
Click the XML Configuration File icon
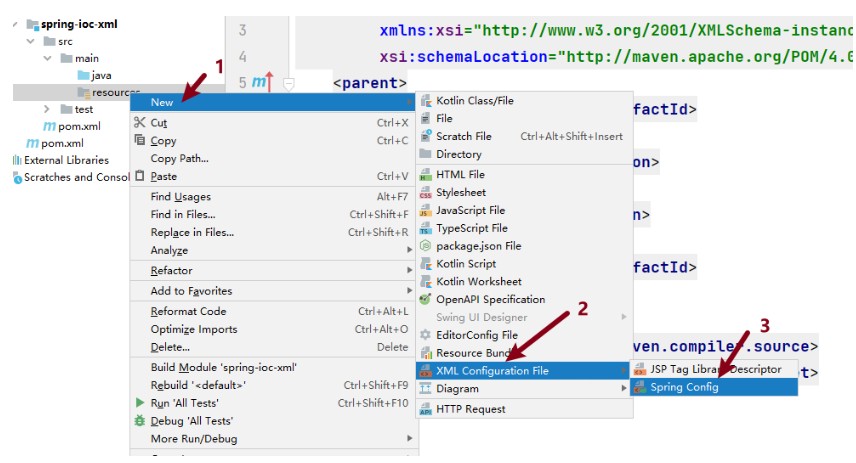point(426,371)
